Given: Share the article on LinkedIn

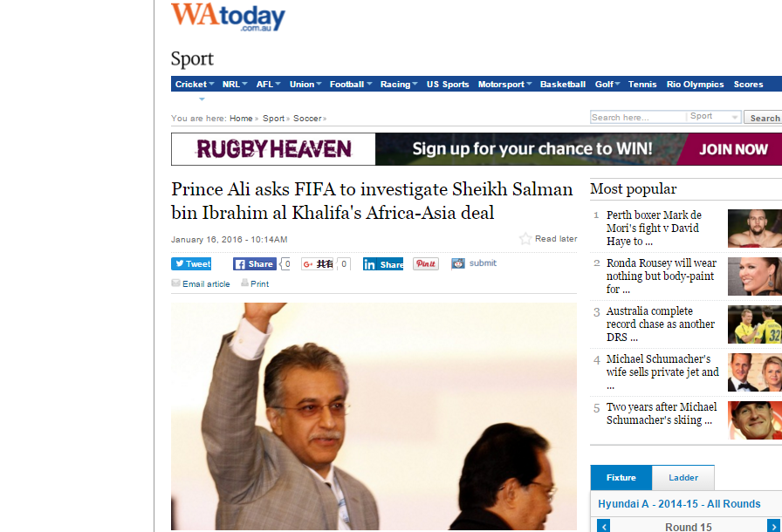Looking at the screenshot, I should (383, 264).
